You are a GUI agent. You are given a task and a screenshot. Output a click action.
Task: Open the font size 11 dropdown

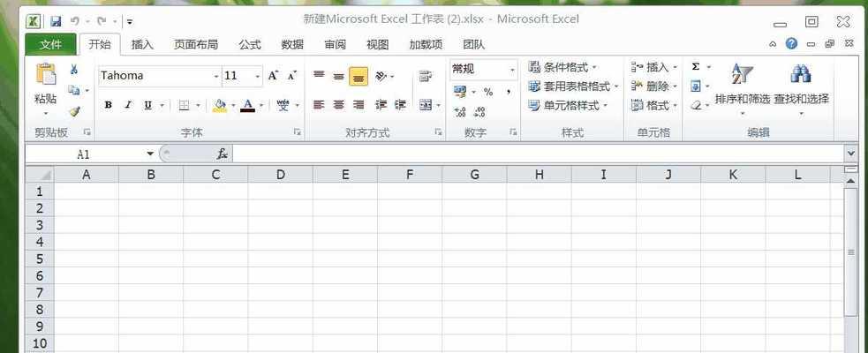tap(258, 77)
